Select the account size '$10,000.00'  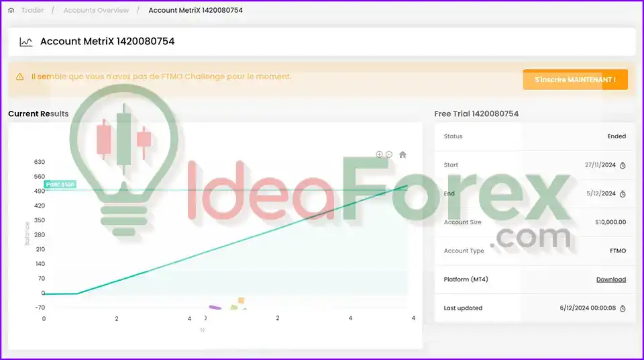click(610, 222)
